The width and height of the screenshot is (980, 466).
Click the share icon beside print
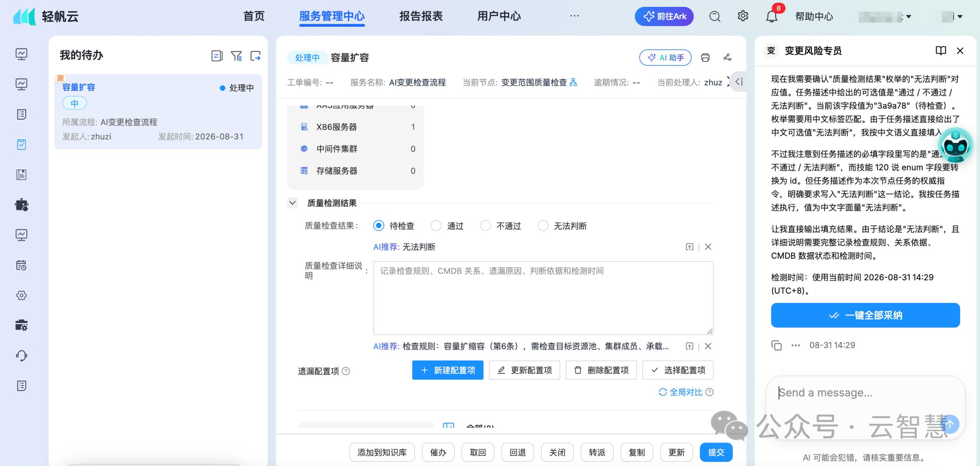(x=727, y=57)
